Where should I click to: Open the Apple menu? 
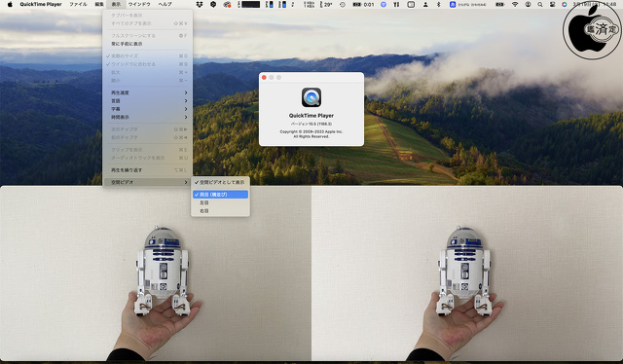tap(10, 4)
